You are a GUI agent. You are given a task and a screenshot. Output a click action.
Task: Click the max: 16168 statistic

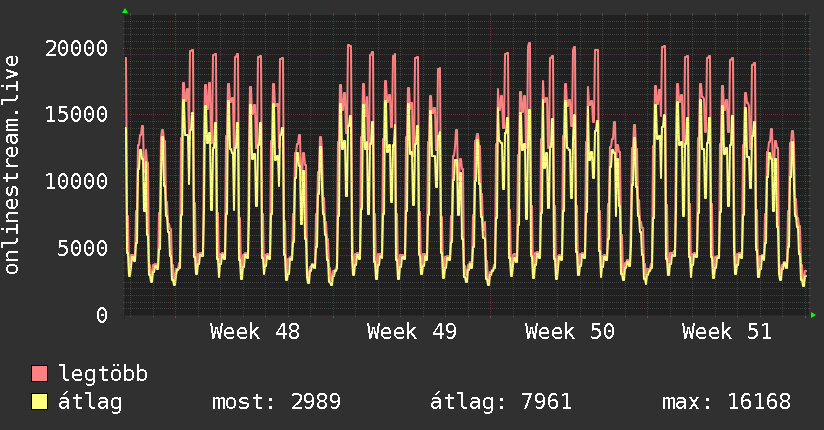click(726, 402)
